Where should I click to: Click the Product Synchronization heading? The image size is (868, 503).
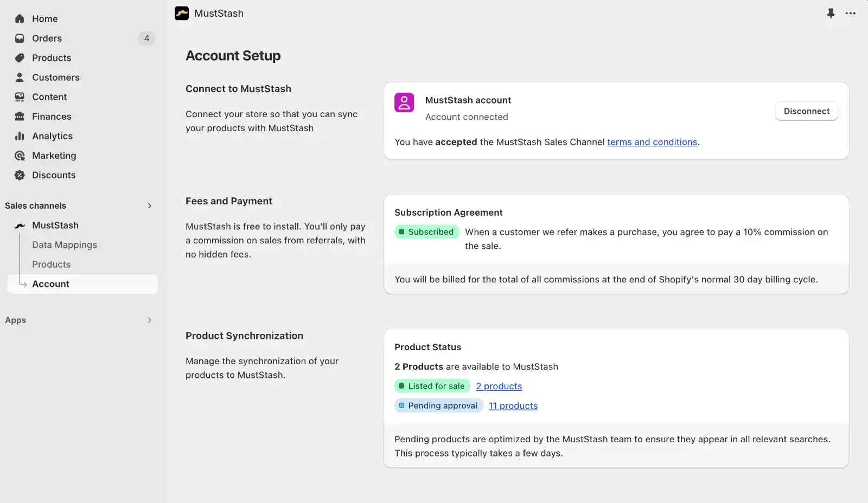244,336
